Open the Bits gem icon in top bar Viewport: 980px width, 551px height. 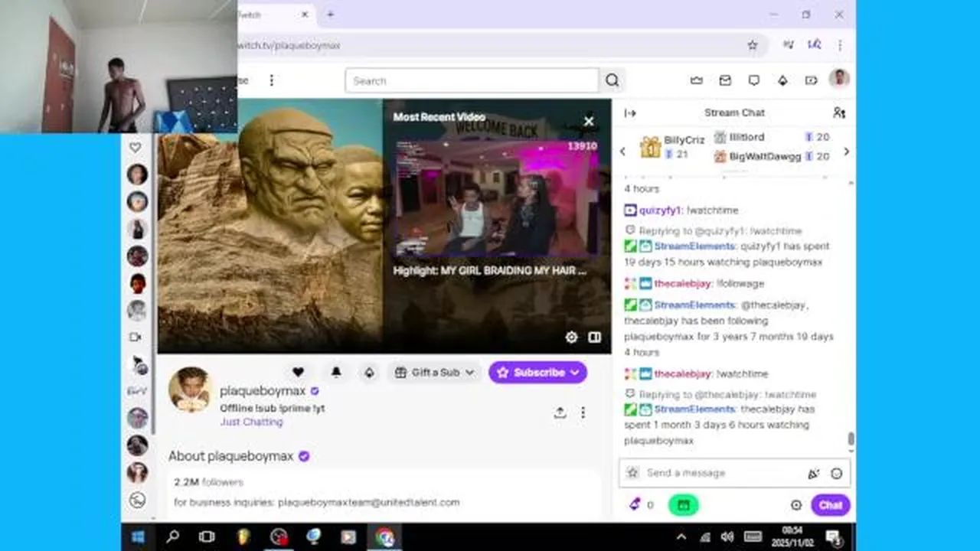click(x=782, y=80)
